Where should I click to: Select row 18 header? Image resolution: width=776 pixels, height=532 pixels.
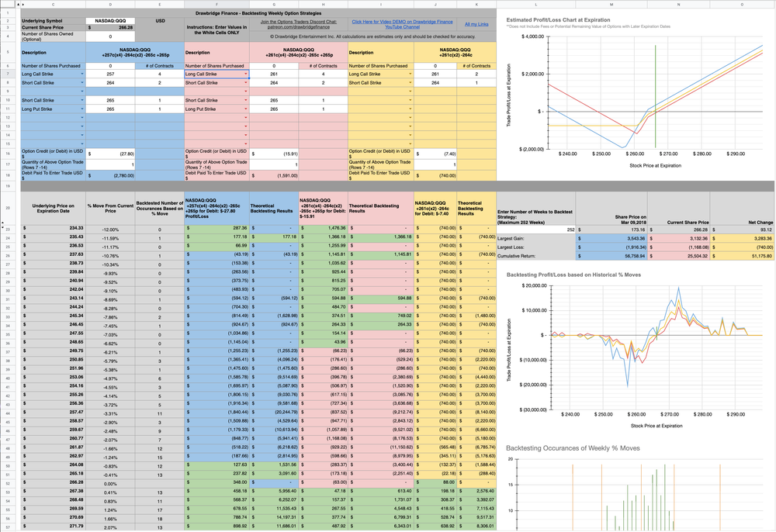(x=8, y=175)
